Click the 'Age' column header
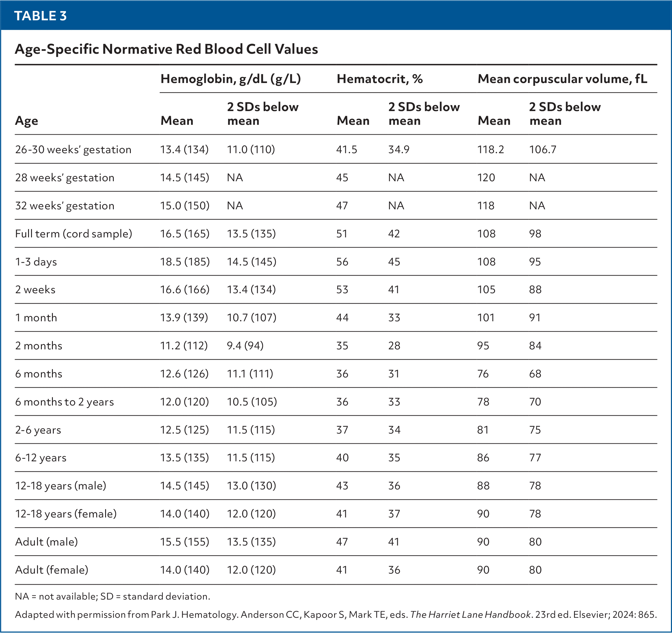The height and width of the screenshot is (633, 672). pos(26,121)
